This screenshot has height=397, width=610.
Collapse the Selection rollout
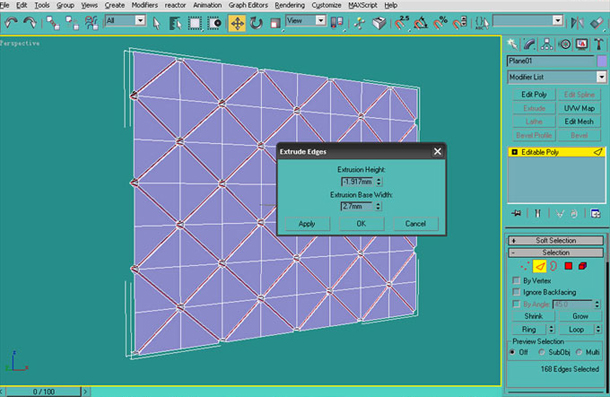[556, 253]
